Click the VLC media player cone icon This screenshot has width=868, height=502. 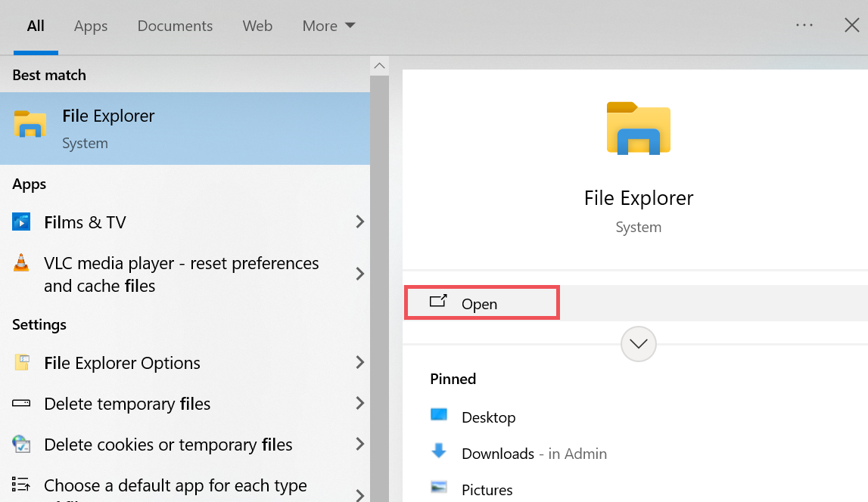[x=21, y=262]
